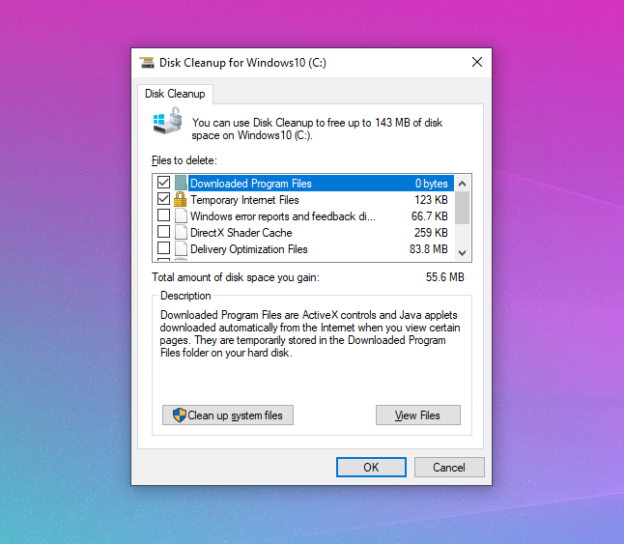Click the file list scrollbar thumb
This screenshot has width=624, height=544.
click(462, 207)
